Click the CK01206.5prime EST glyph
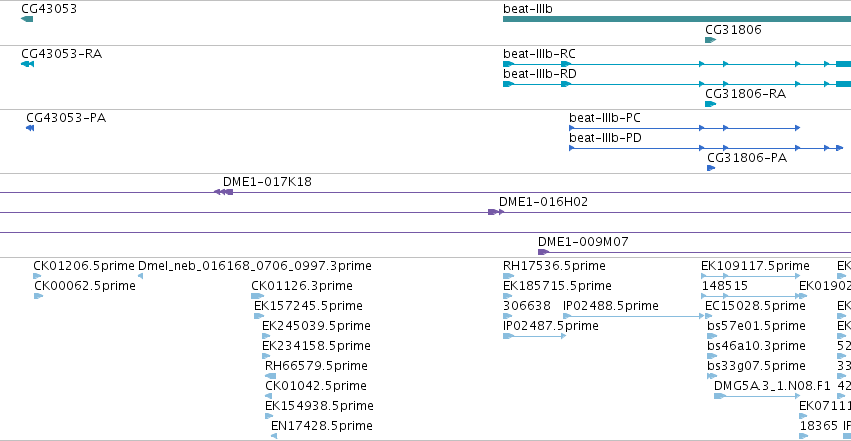This screenshot has height=441, width=851. coord(37,276)
